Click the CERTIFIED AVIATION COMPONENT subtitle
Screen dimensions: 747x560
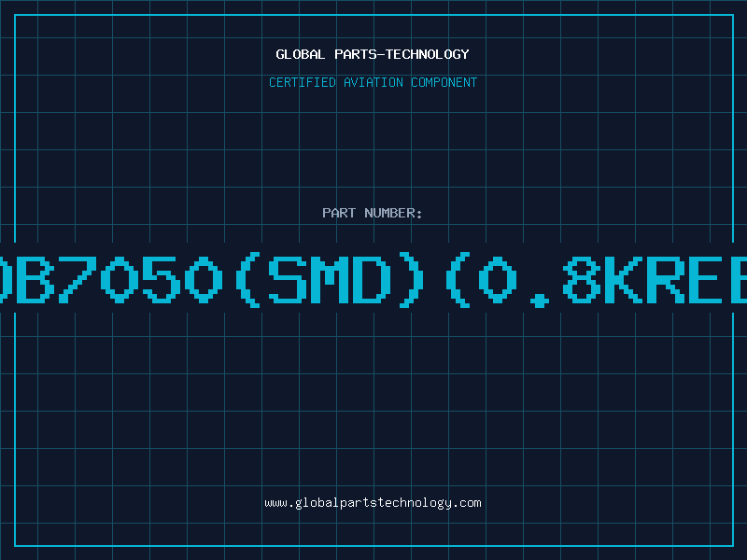(373, 82)
